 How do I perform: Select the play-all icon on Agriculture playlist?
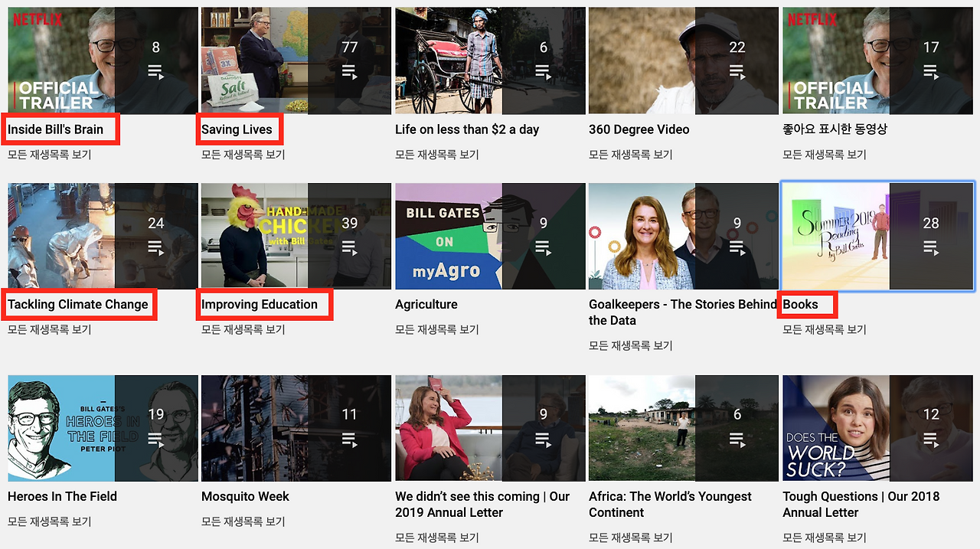coord(543,247)
